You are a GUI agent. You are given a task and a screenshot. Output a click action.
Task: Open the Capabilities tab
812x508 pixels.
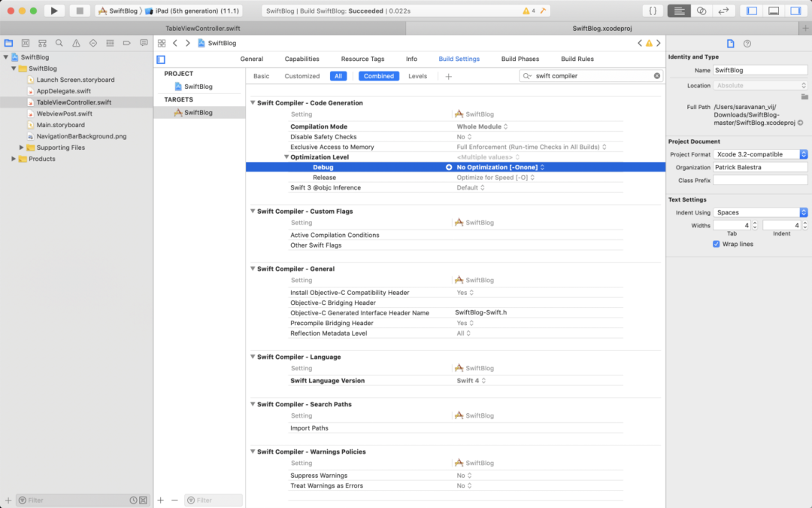[x=302, y=59]
